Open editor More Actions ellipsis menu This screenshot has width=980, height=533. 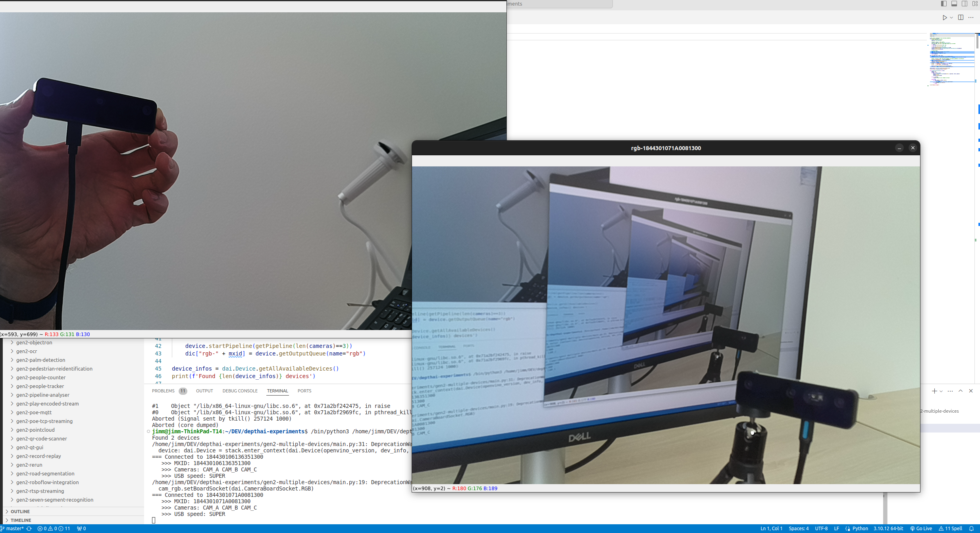click(971, 17)
